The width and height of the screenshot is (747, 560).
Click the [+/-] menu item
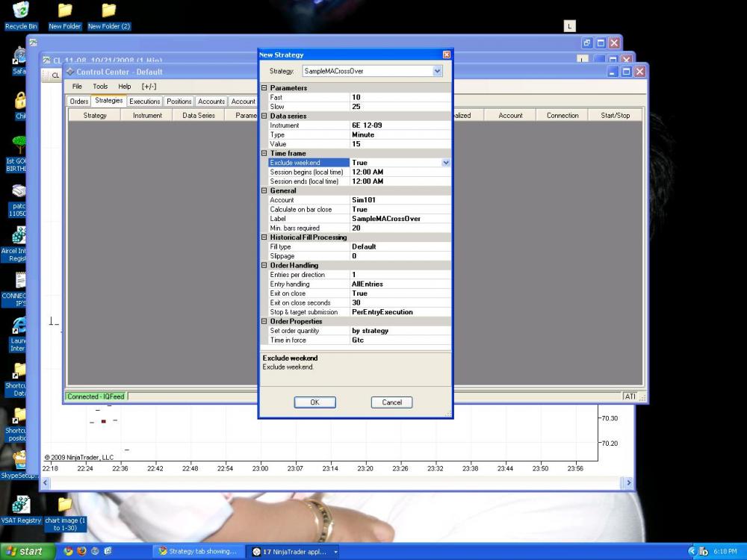click(149, 86)
